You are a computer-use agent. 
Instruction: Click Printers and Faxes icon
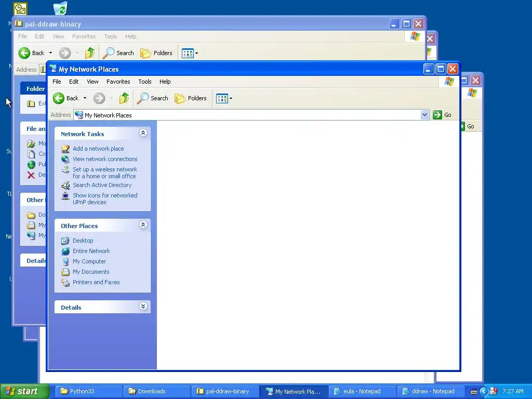point(65,283)
